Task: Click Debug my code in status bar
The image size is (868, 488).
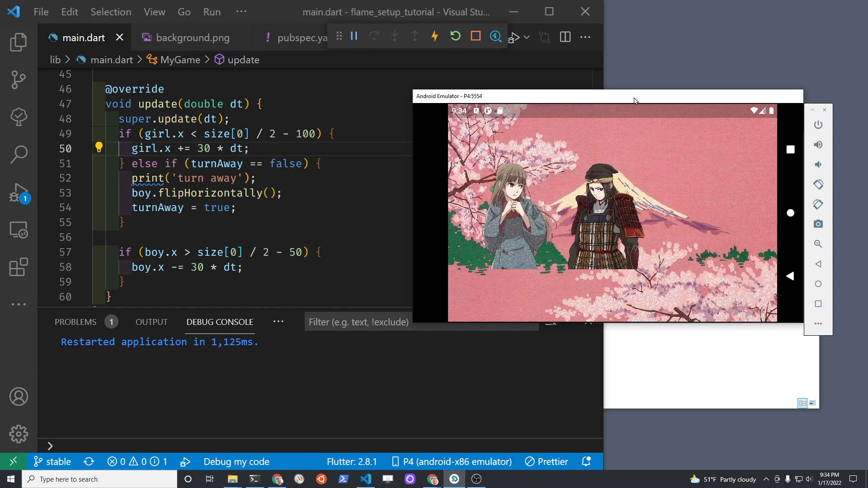Action: click(236, 461)
